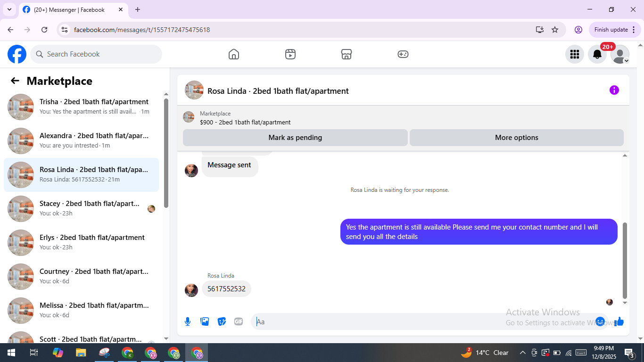The height and width of the screenshot is (362, 644).
Task: Click Mark as pending
Action: click(x=295, y=138)
